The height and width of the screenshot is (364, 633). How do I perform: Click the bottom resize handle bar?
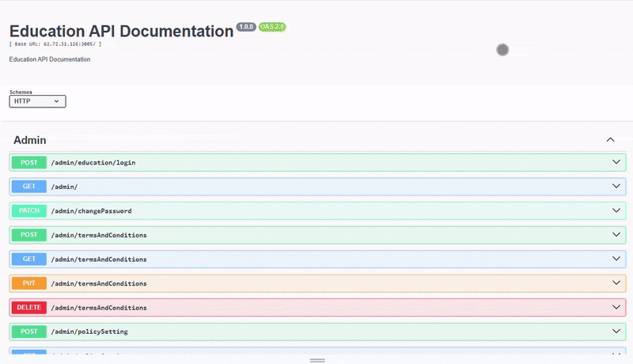tap(317, 360)
